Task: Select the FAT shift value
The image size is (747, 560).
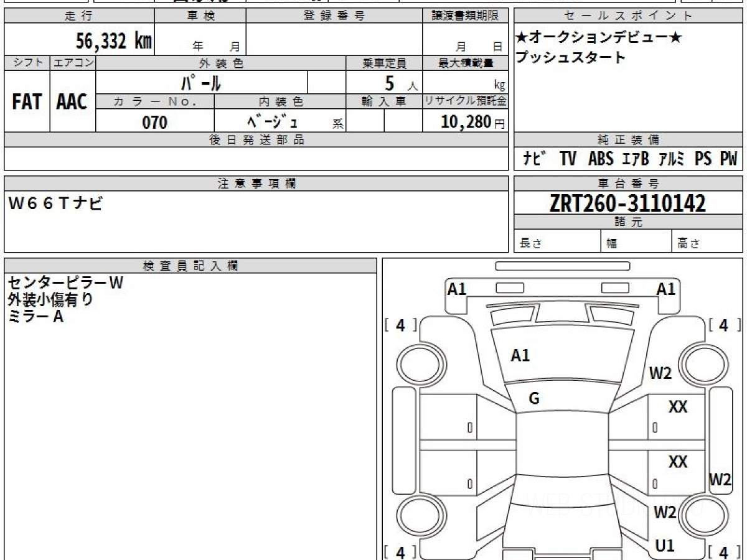Action: tap(27, 102)
